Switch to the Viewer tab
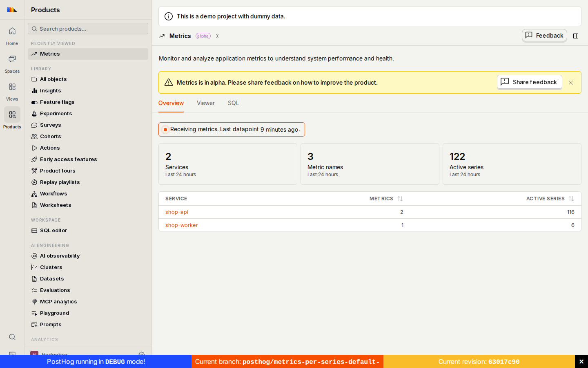This screenshot has height=368, width=588. pyautogui.click(x=206, y=103)
